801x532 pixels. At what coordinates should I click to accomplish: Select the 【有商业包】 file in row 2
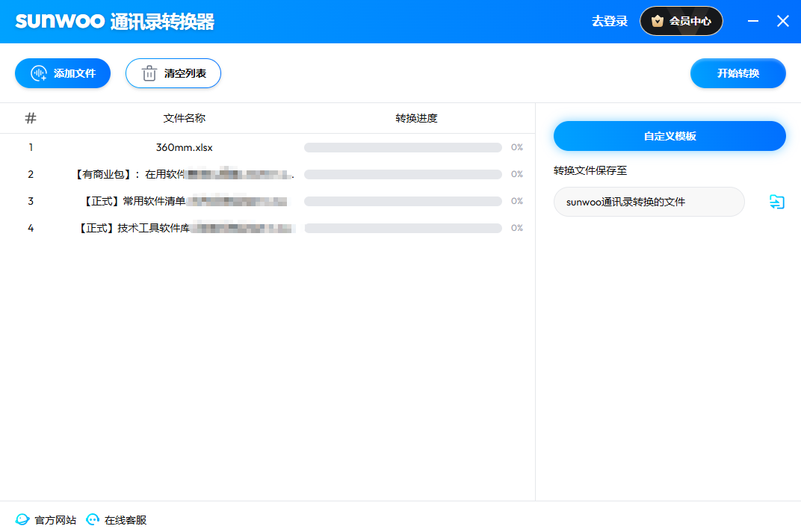point(185,174)
